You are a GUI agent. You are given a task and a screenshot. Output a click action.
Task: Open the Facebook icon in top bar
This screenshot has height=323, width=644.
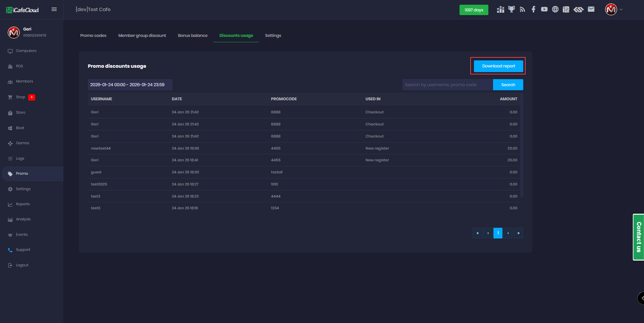point(533,9)
